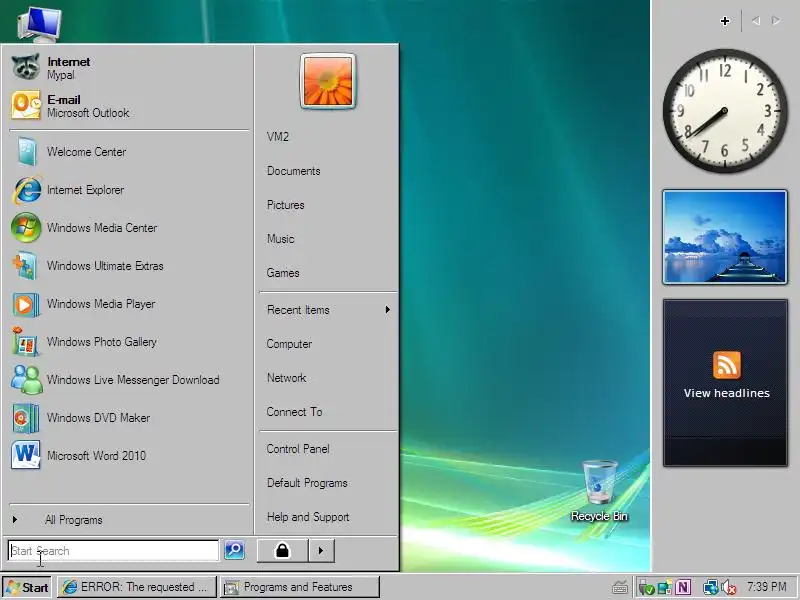Image resolution: width=800 pixels, height=600 pixels.
Task: Open Windows Media Center icon
Action: point(26,228)
